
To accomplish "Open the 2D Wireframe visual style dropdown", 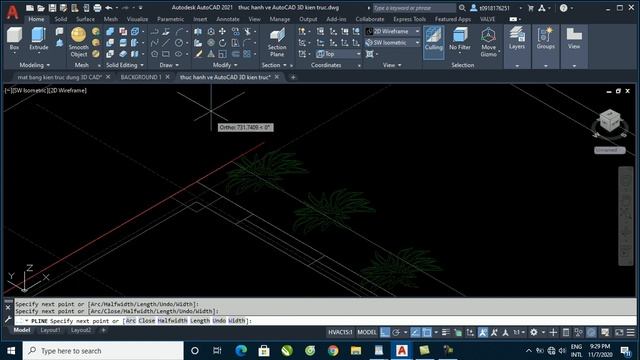I will pyautogui.click(x=393, y=31).
